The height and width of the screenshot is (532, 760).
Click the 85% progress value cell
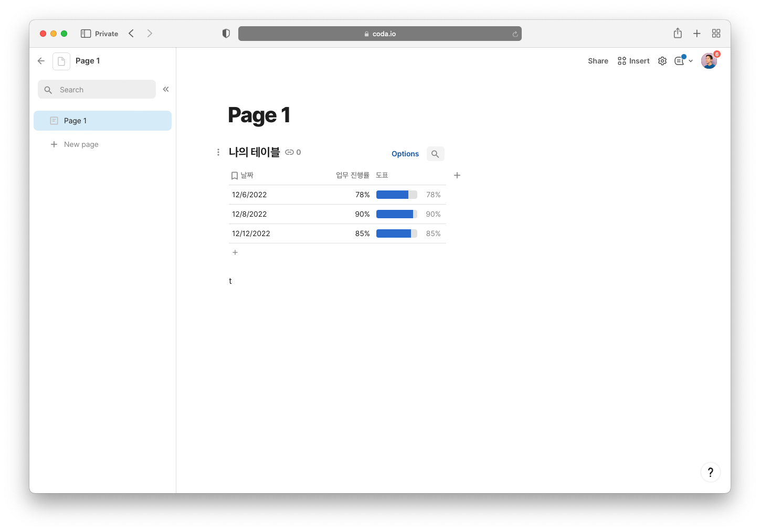tap(363, 233)
